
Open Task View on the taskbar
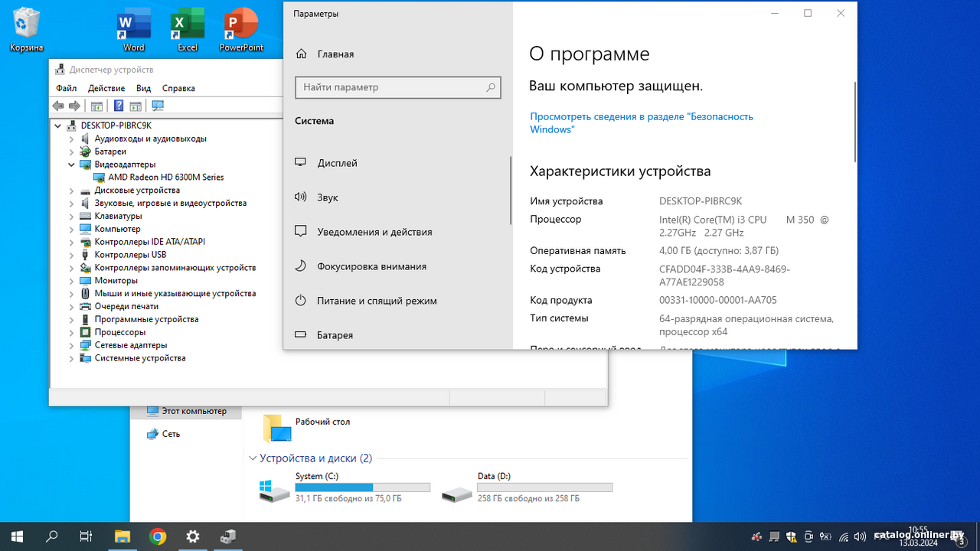(87, 536)
